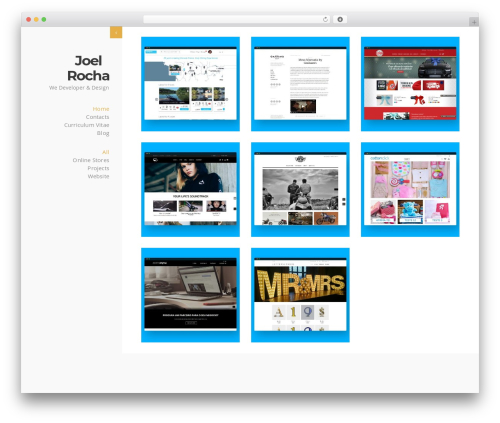Open the white text article project thumbnail
Image resolution: width=500 pixels, height=423 pixels.
point(300,84)
